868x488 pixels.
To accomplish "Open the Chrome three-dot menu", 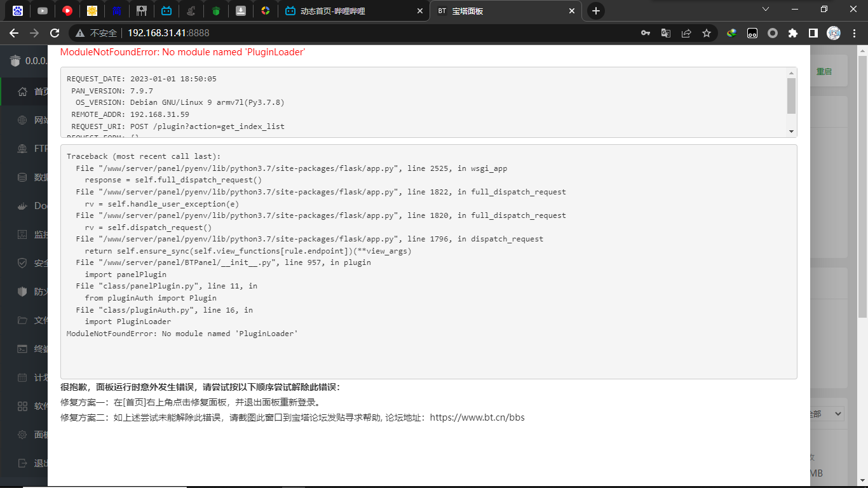I will click(x=855, y=33).
